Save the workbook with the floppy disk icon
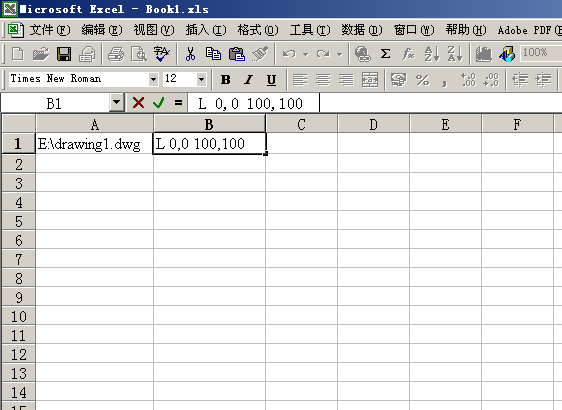562x410 pixels. [64, 54]
